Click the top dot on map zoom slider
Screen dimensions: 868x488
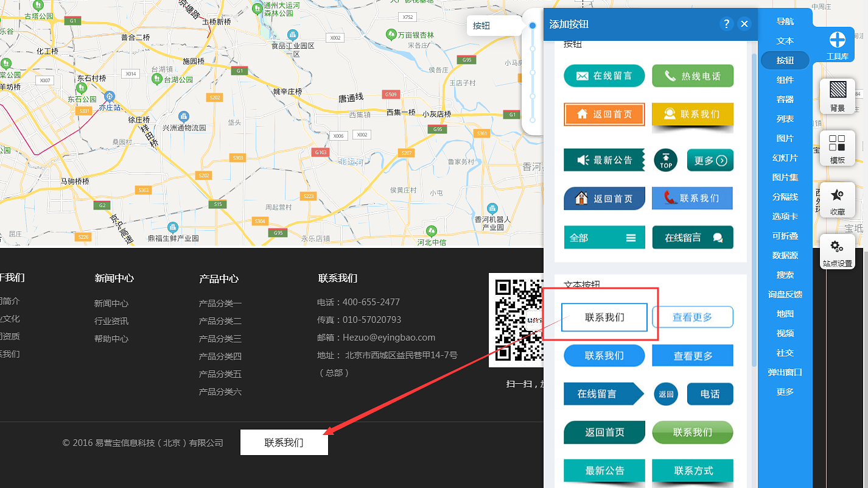[x=533, y=26]
